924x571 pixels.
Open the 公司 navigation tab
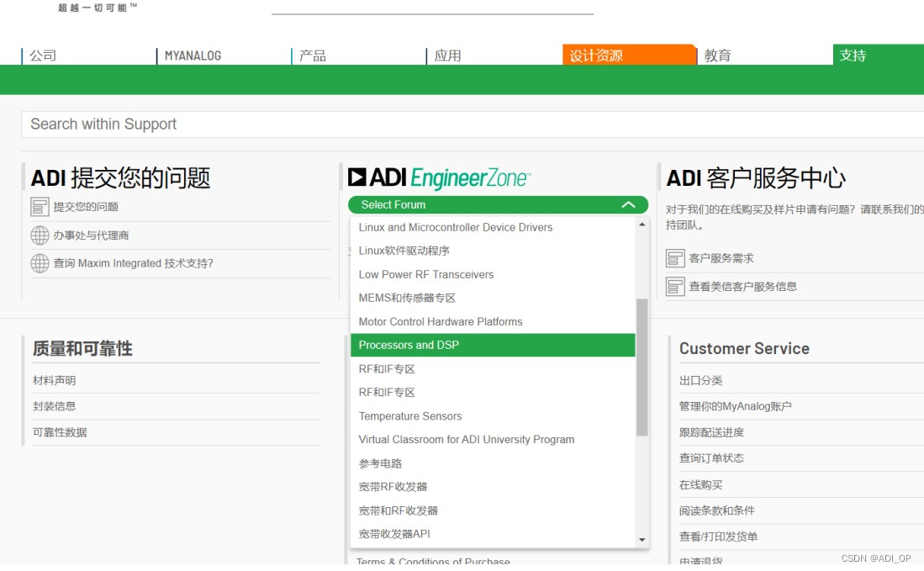pos(42,56)
